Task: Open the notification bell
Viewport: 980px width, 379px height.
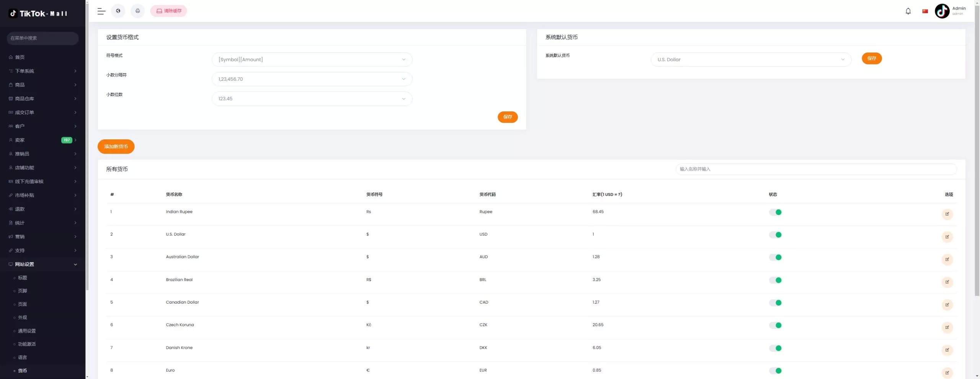Action: point(908,11)
